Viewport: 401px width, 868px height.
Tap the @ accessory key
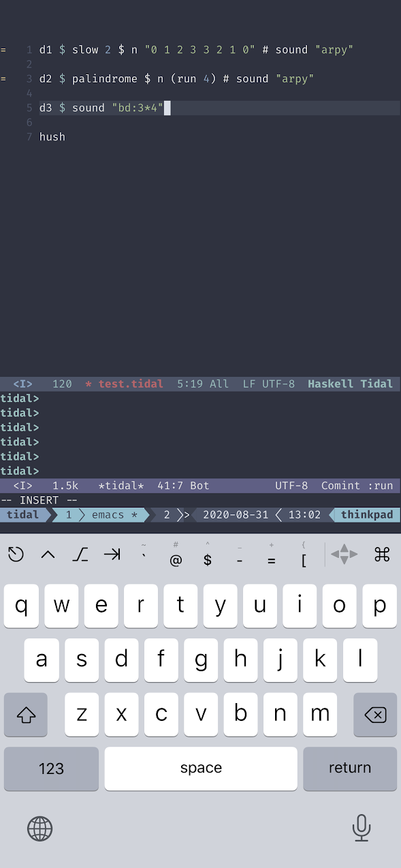[x=176, y=555]
